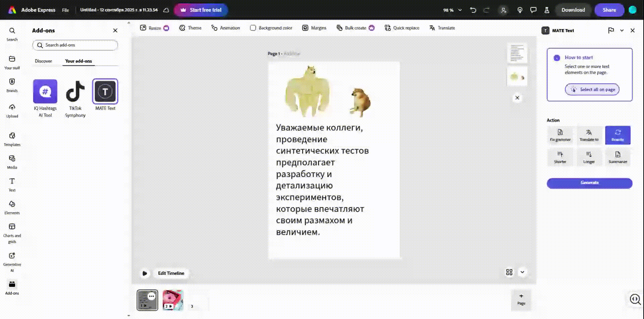
Task: Click Select all on page button
Action: [x=592, y=89]
